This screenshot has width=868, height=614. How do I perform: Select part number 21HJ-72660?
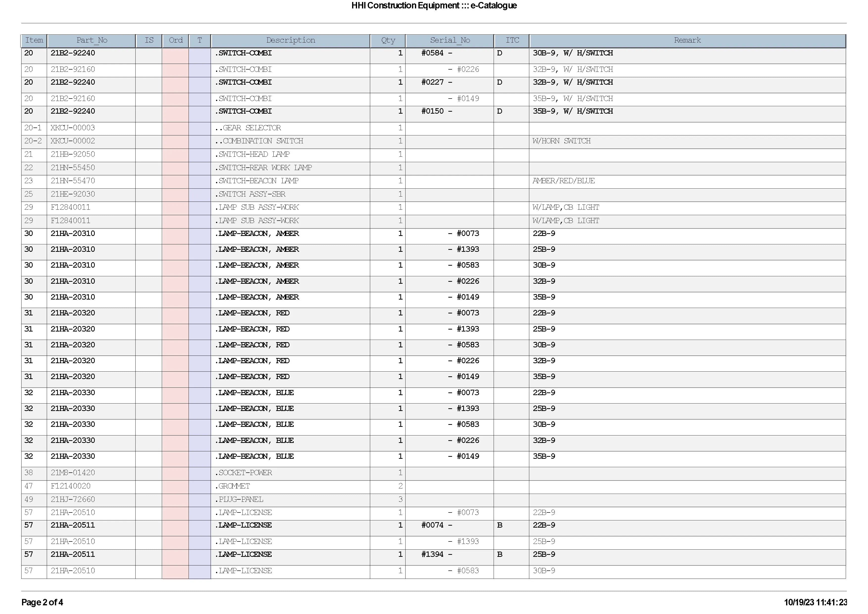pos(72,499)
